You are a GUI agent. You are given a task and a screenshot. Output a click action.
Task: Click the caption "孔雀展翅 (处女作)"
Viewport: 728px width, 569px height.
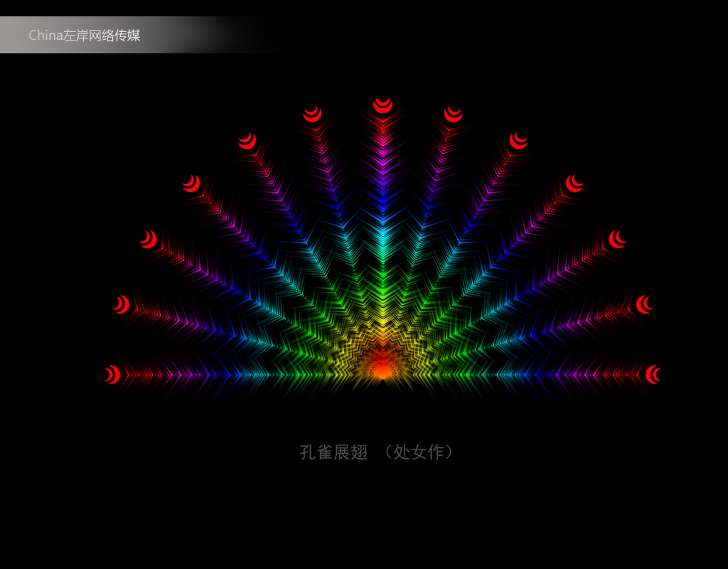click(x=377, y=452)
